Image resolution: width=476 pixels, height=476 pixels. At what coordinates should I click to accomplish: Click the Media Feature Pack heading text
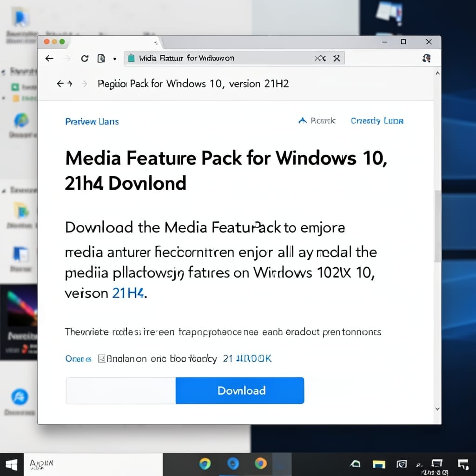(x=226, y=171)
